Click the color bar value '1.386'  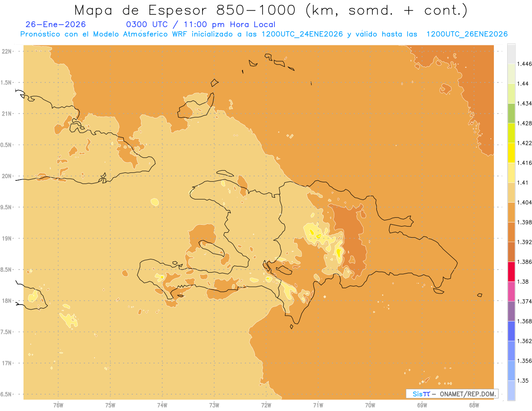524,262
